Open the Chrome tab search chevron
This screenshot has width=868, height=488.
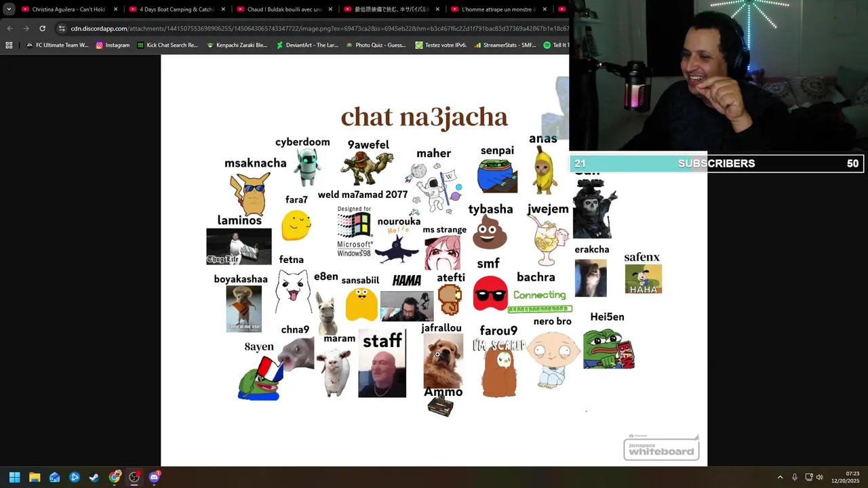click(x=9, y=9)
